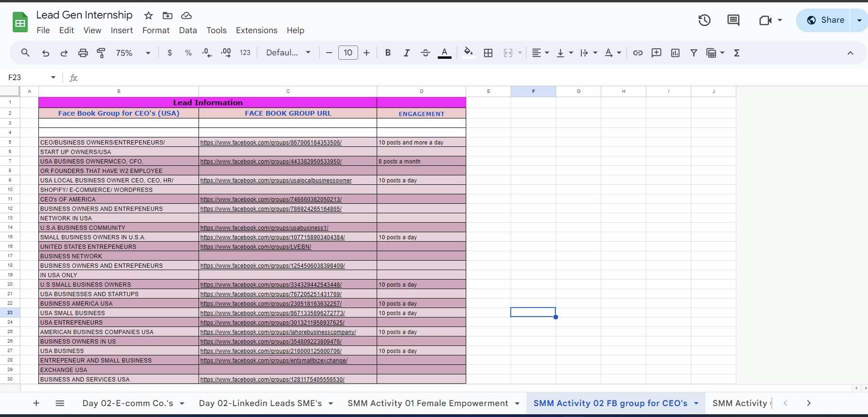Increase font size plus button
The image size is (868, 417).
[367, 53]
